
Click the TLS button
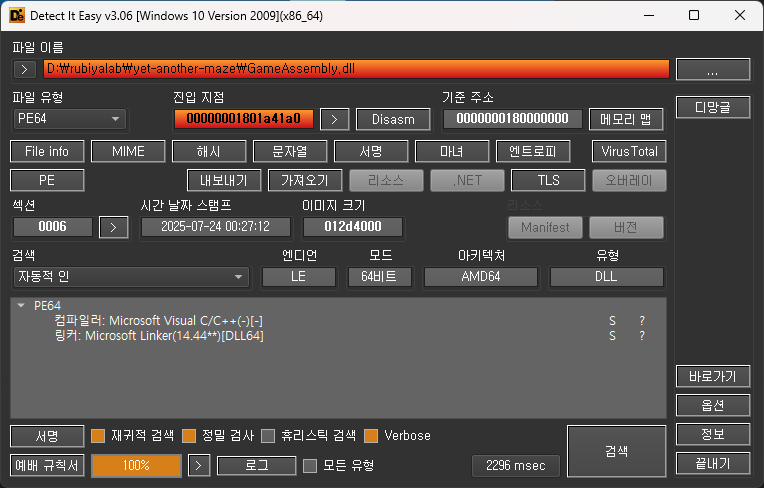coord(548,180)
